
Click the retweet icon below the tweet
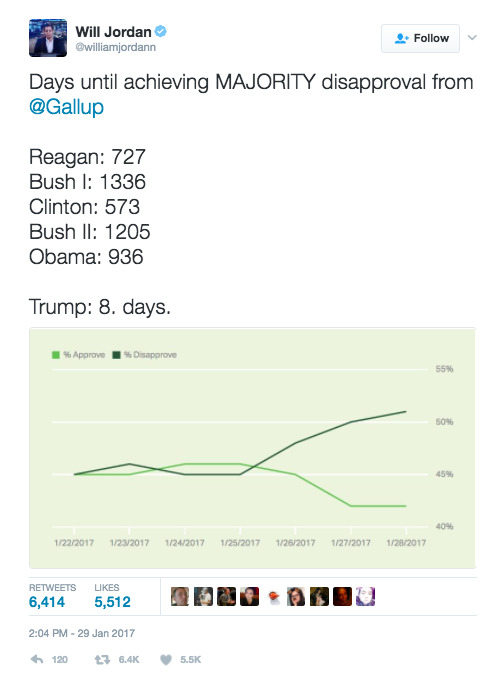click(x=102, y=659)
